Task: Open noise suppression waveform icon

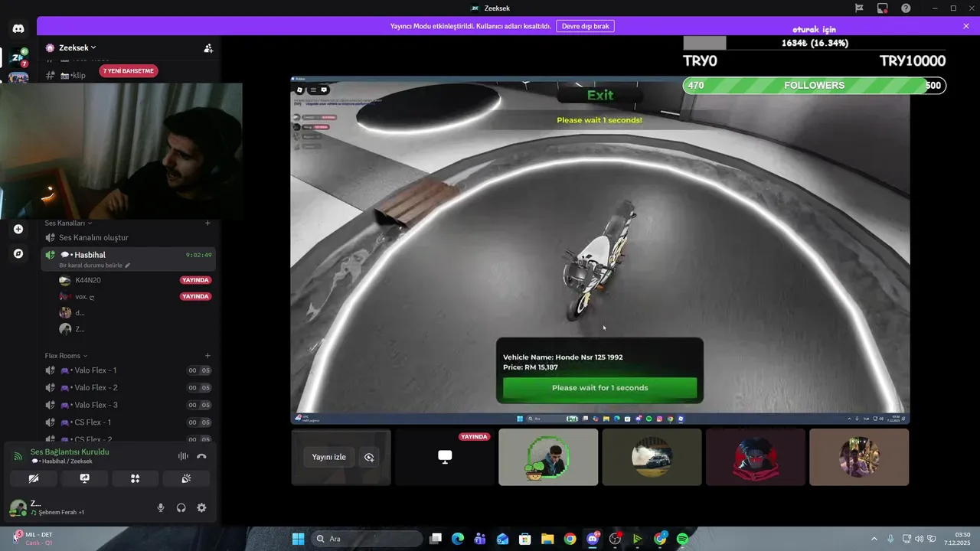Action: pos(183,456)
